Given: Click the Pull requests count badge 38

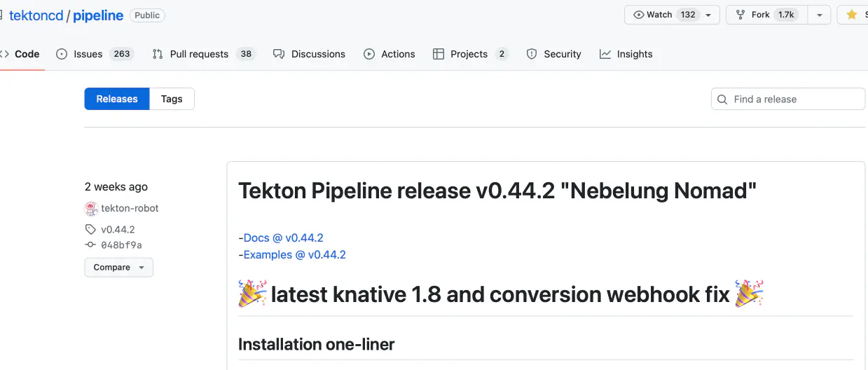Looking at the screenshot, I should tap(245, 54).
